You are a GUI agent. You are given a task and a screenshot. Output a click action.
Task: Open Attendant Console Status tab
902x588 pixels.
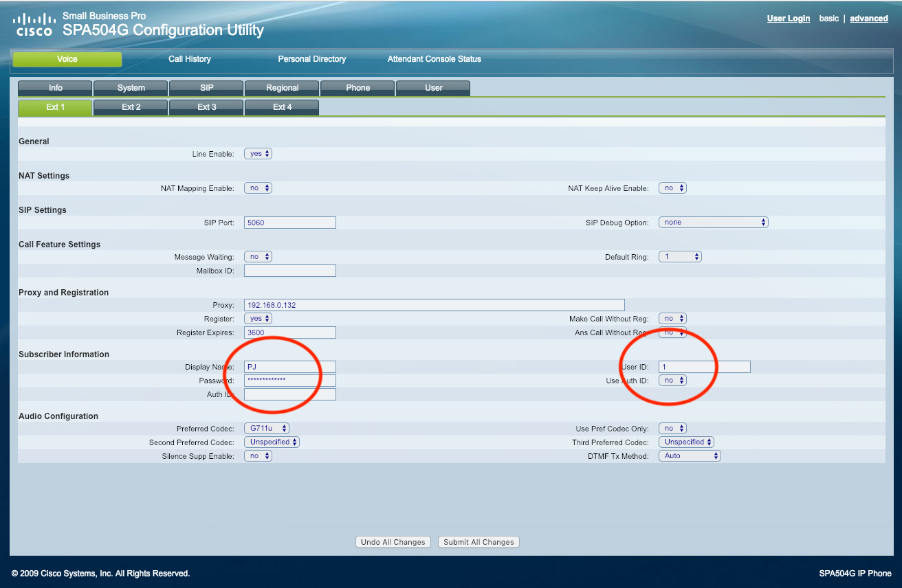tap(434, 59)
